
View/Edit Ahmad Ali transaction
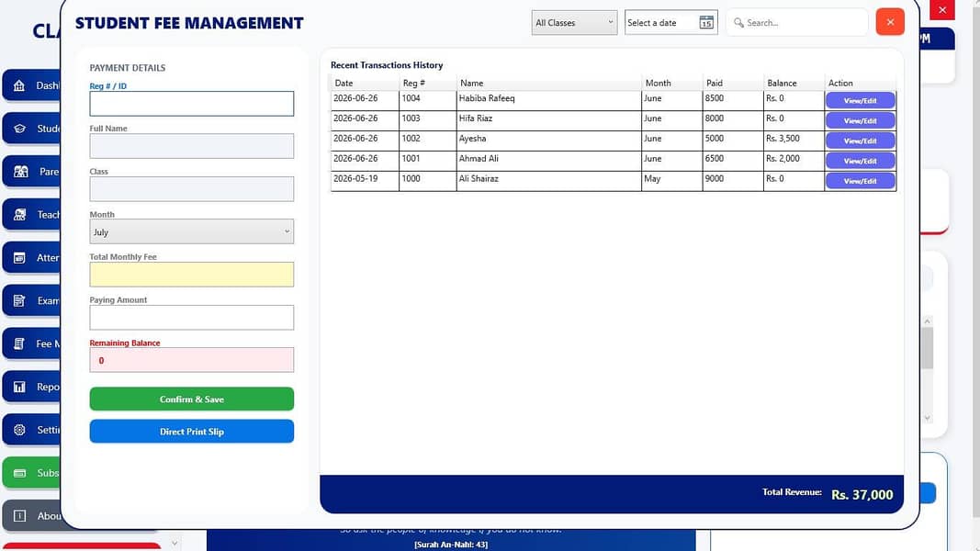(860, 161)
